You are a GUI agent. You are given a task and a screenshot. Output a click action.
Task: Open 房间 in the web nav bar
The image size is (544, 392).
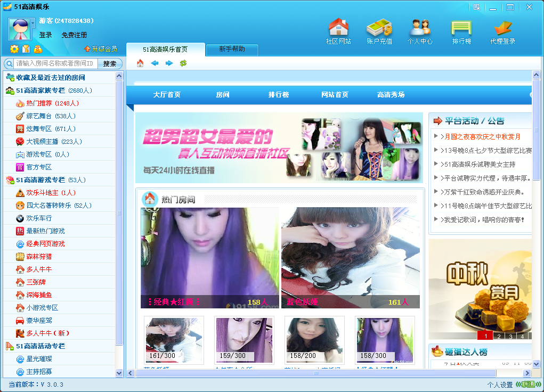click(x=223, y=95)
